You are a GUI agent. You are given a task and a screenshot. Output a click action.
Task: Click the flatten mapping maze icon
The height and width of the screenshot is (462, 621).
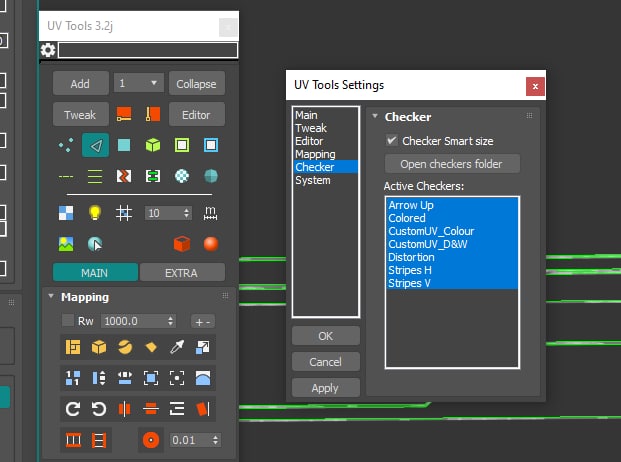(73, 347)
